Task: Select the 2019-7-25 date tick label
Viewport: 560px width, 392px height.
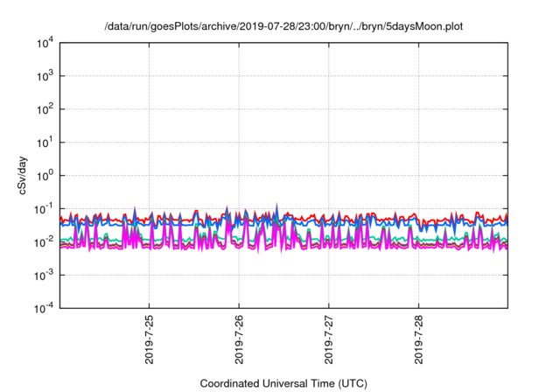Action: [149, 339]
